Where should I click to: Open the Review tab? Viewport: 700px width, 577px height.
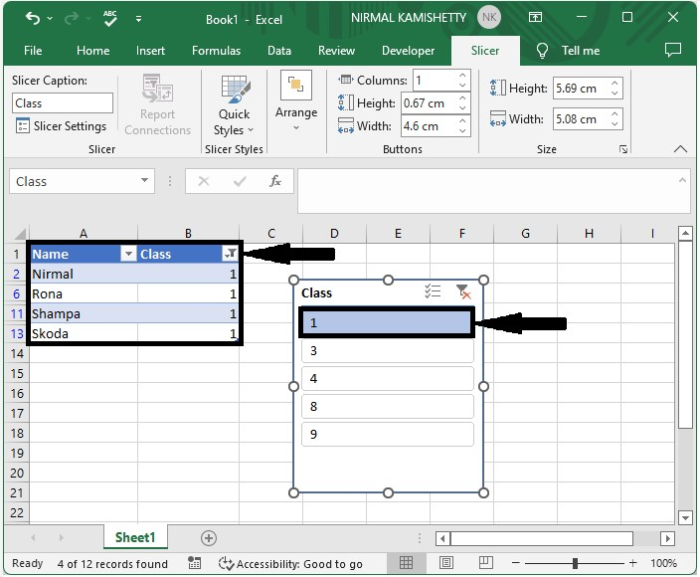tap(336, 50)
